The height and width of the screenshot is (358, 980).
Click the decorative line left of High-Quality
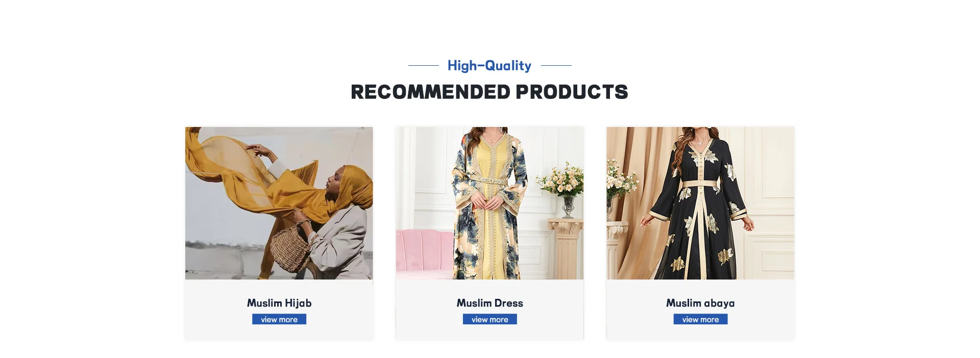click(424, 65)
